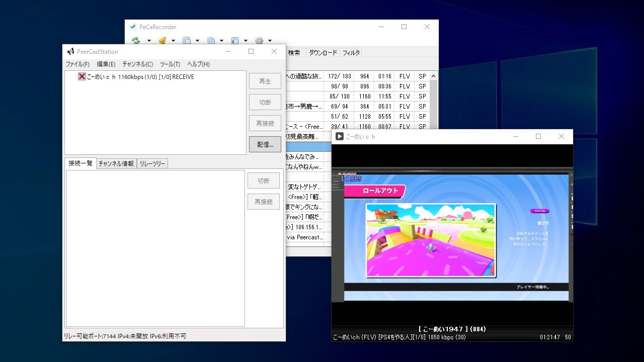The image size is (644, 362).
Task: Click the 再生 button
Action: tap(265, 81)
